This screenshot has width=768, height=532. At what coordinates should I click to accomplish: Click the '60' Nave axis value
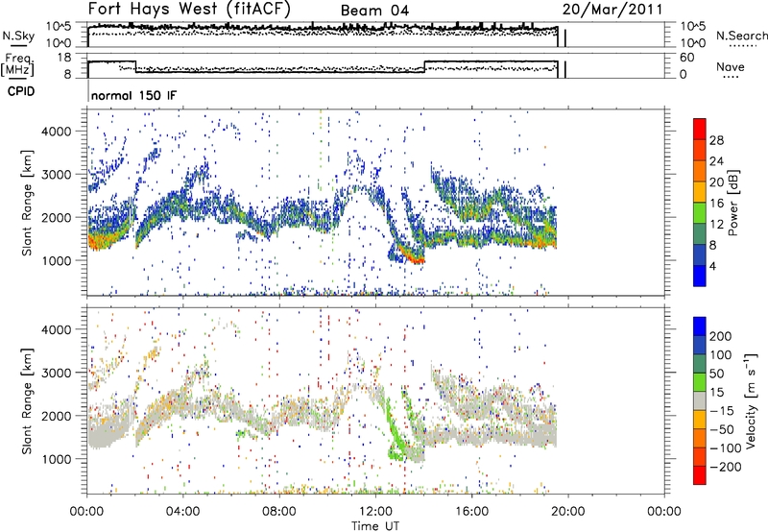[686, 58]
